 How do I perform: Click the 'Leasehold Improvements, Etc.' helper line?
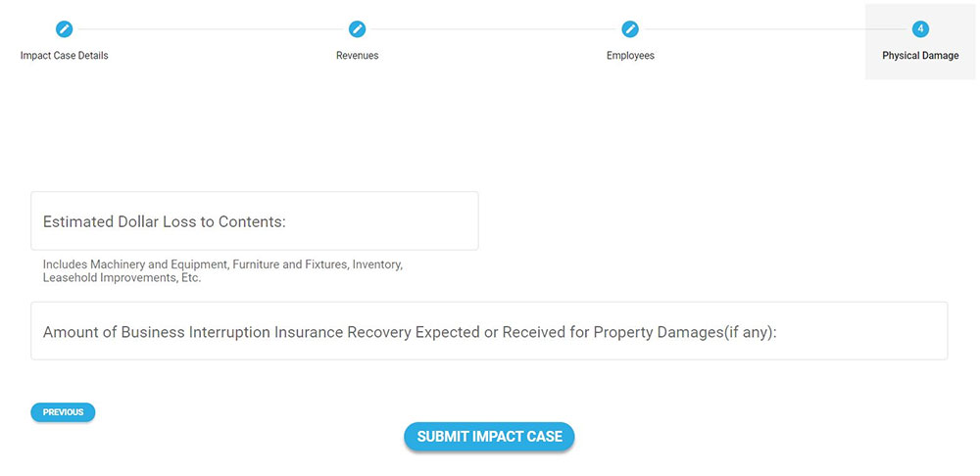pyautogui.click(x=122, y=278)
